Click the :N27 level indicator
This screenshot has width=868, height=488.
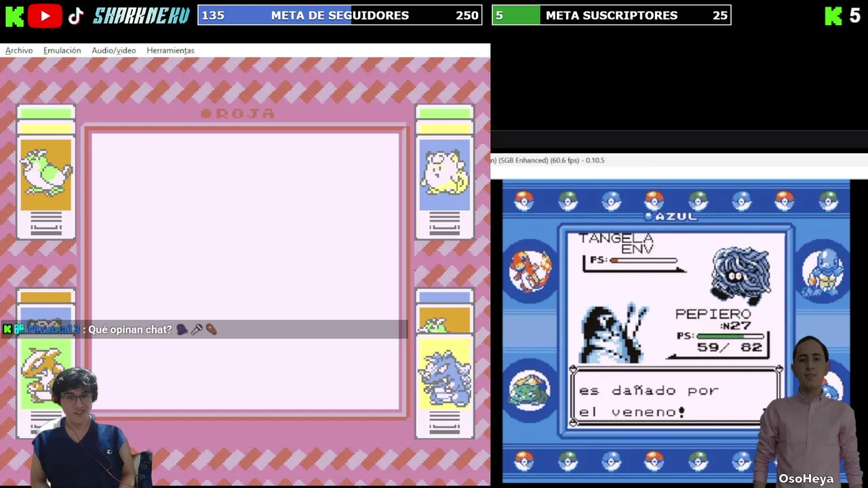(735, 325)
